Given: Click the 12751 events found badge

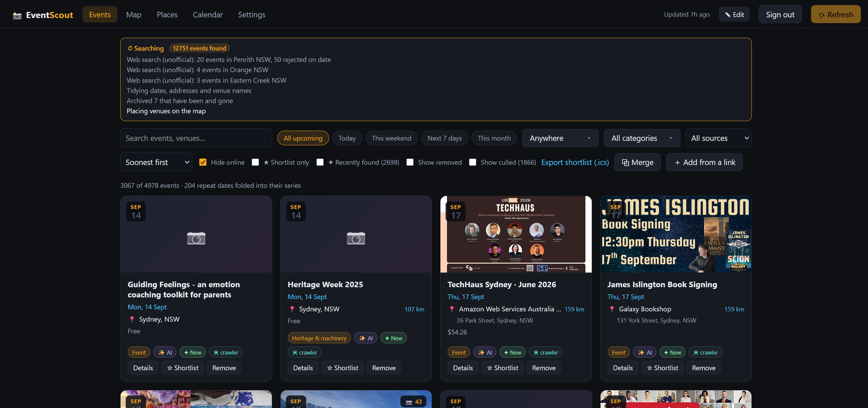Looking at the screenshot, I should 200,48.
